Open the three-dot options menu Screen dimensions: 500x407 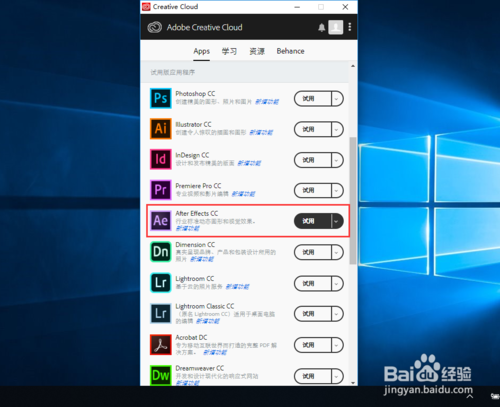tap(350, 27)
